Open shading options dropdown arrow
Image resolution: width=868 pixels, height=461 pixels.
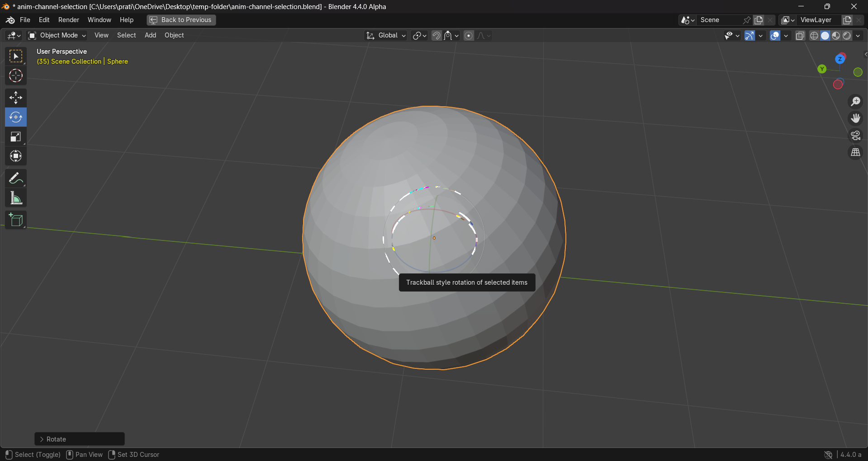(858, 35)
